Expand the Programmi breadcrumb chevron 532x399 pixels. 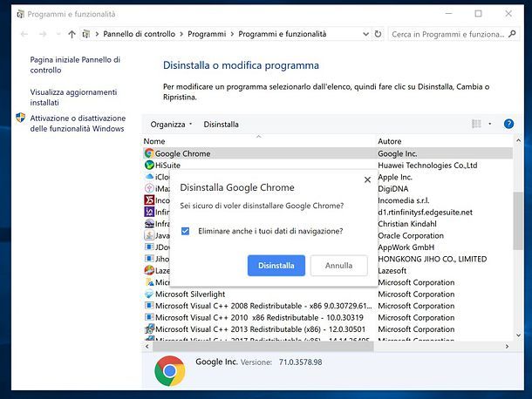coord(232,34)
